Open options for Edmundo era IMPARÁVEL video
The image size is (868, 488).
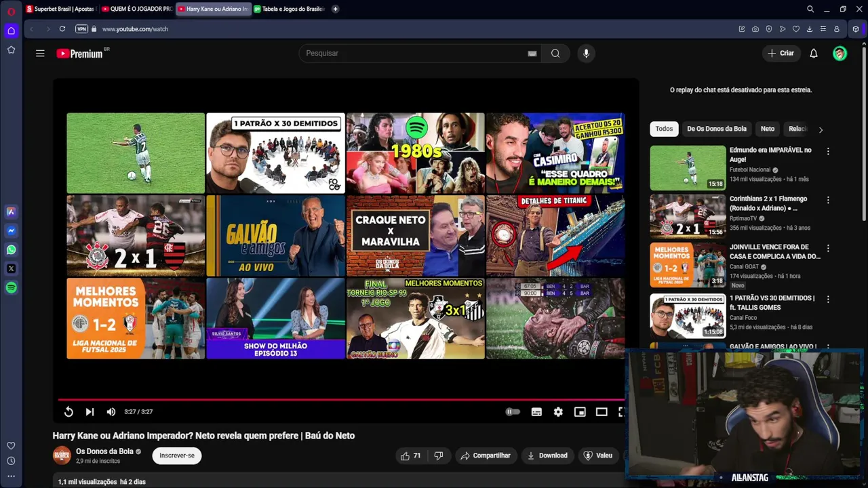828,152
